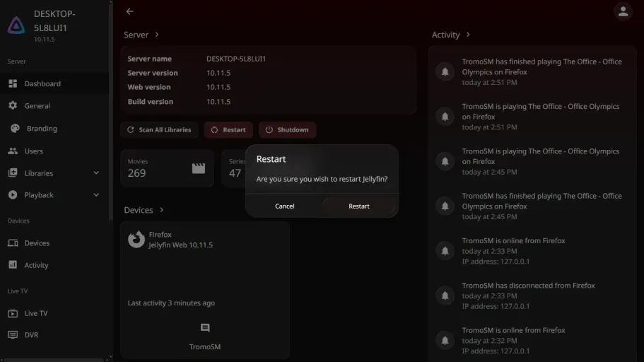Viewport: 644px width, 362px height.
Task: Click the Dashboard grid icon
Action: (x=13, y=83)
